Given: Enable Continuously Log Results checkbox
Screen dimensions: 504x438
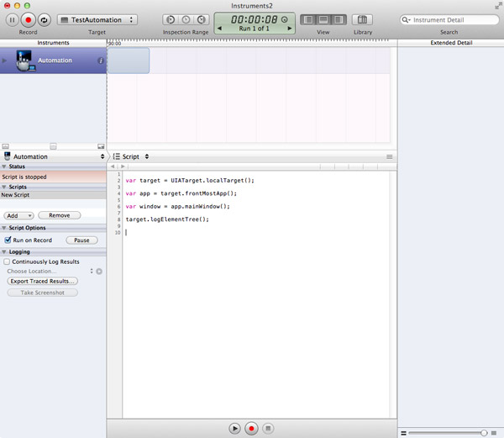Looking at the screenshot, I should [8, 261].
